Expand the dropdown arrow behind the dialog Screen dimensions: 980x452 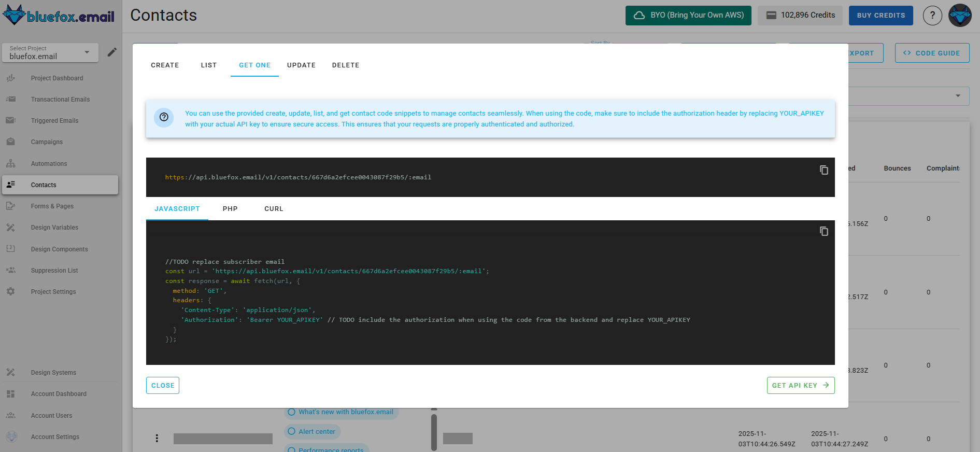[958, 96]
